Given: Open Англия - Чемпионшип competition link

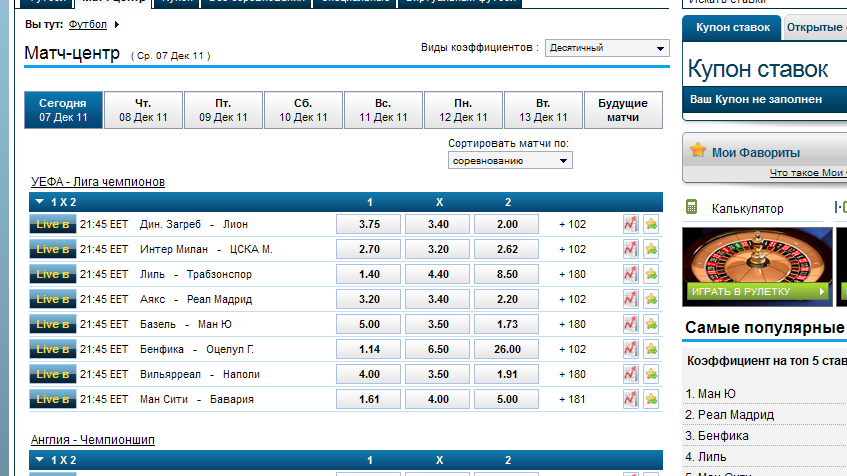Looking at the screenshot, I should point(92,440).
